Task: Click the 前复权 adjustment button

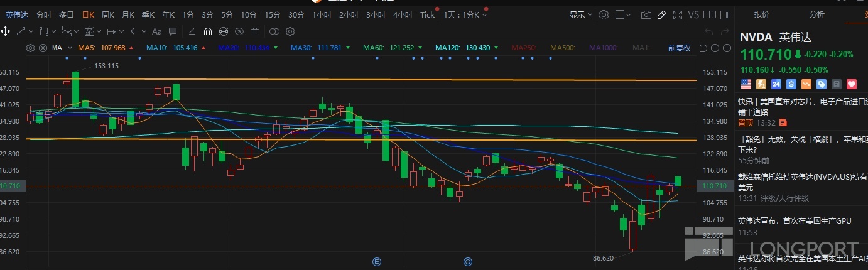Action: coord(679,48)
